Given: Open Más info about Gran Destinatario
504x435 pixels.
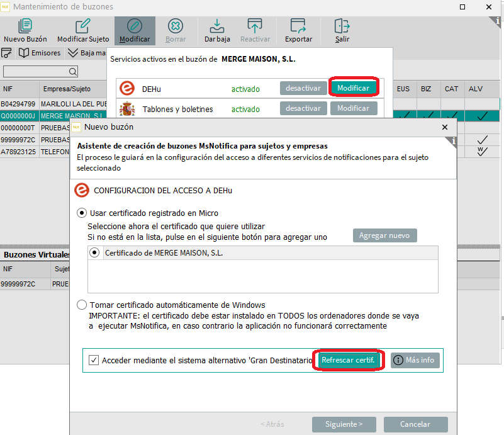Looking at the screenshot, I should [x=414, y=360].
